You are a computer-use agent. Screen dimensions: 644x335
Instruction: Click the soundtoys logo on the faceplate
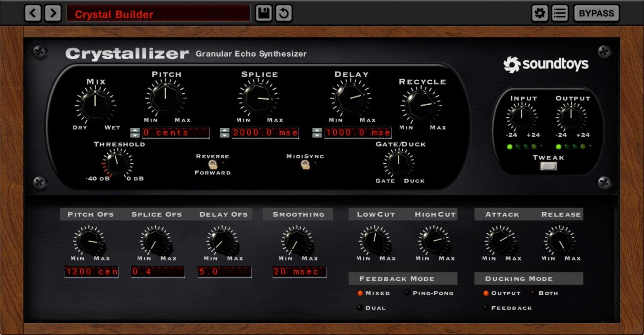(x=546, y=63)
